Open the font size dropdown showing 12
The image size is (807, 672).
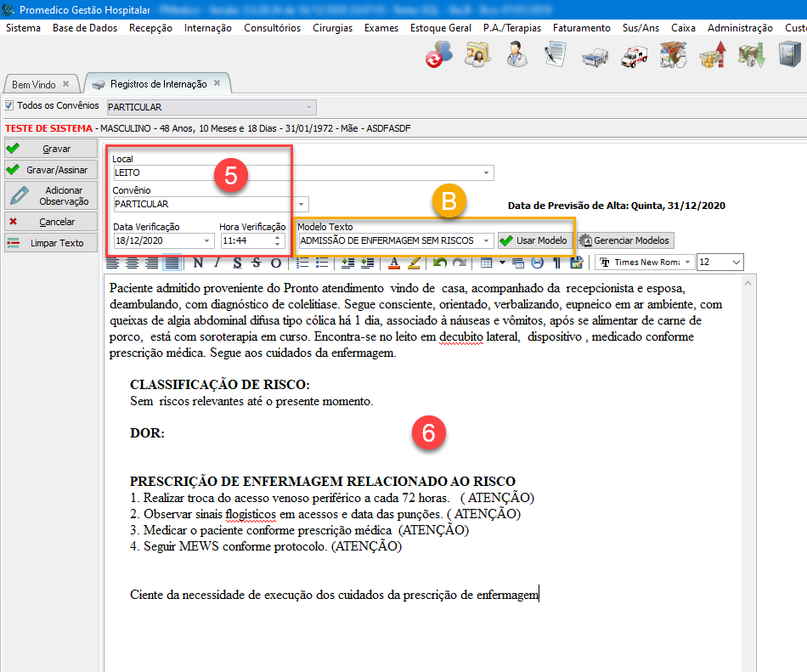(x=735, y=263)
